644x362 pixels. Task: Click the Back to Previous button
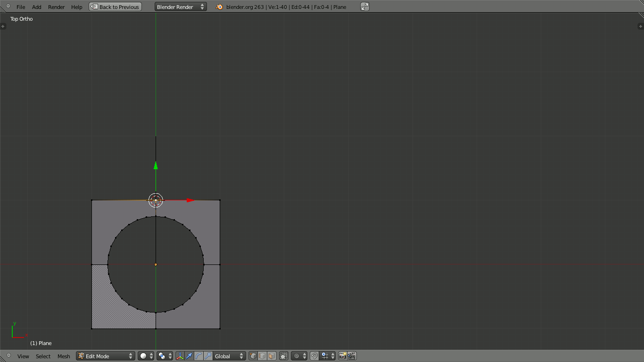115,7
